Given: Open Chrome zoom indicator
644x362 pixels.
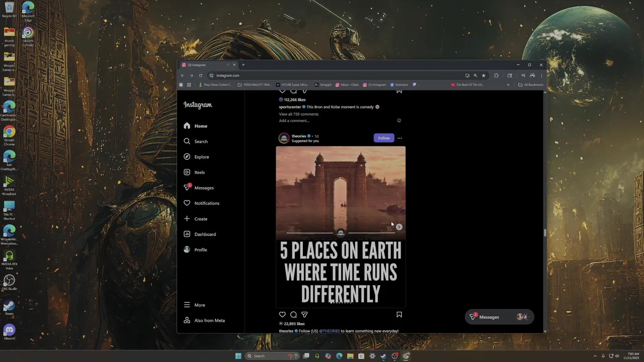Looking at the screenshot, I should coord(475,75).
